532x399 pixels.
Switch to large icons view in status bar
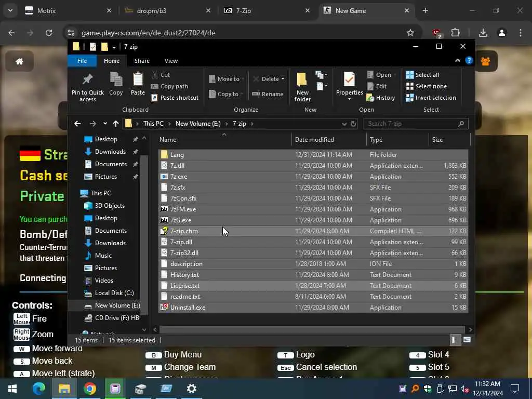click(467, 340)
